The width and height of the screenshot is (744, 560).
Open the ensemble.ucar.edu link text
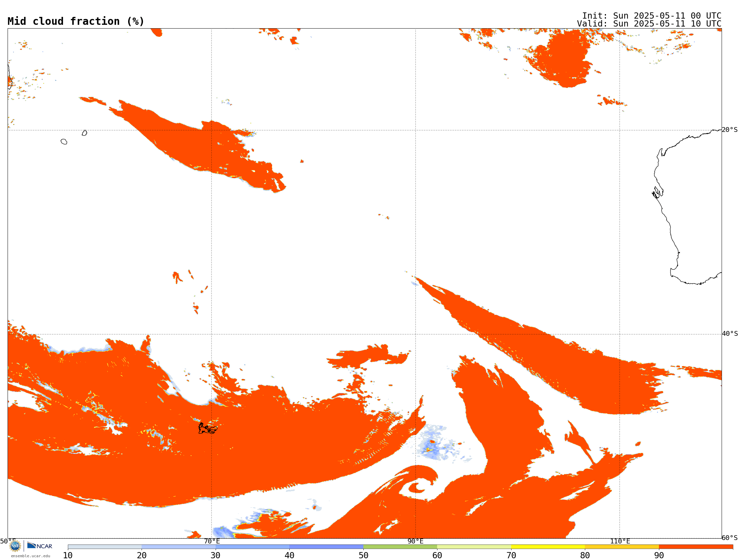coord(30,556)
